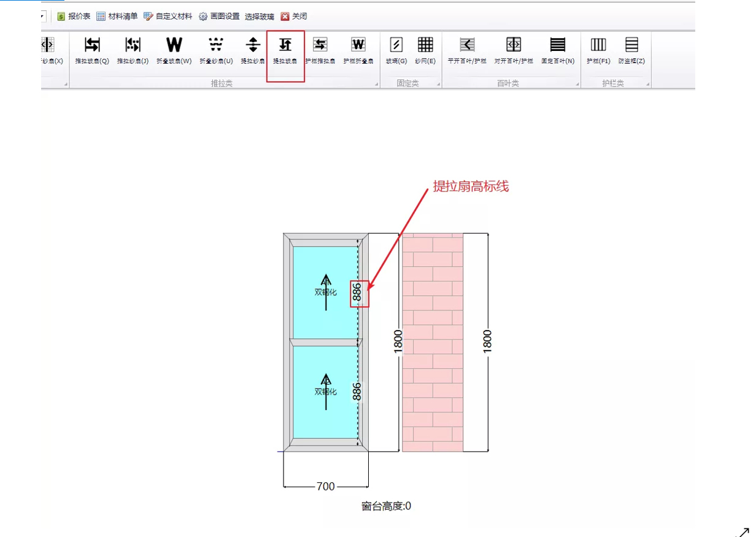Insert screen mesh with 纱网(E) tool
The image size is (756, 537).
pyautogui.click(x=425, y=50)
